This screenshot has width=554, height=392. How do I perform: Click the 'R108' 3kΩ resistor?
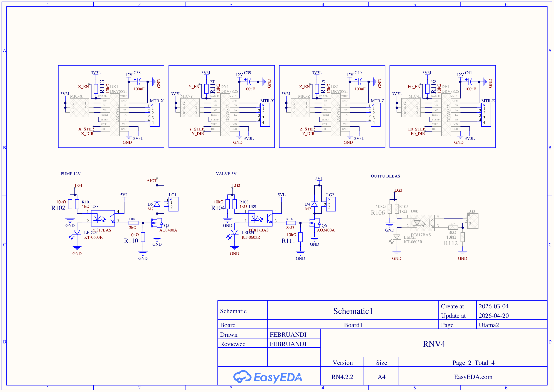[291, 223]
